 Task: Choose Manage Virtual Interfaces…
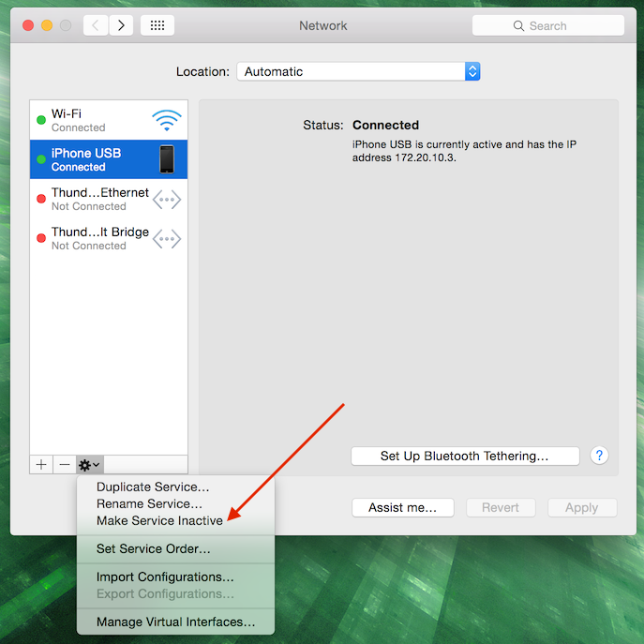[x=175, y=622]
